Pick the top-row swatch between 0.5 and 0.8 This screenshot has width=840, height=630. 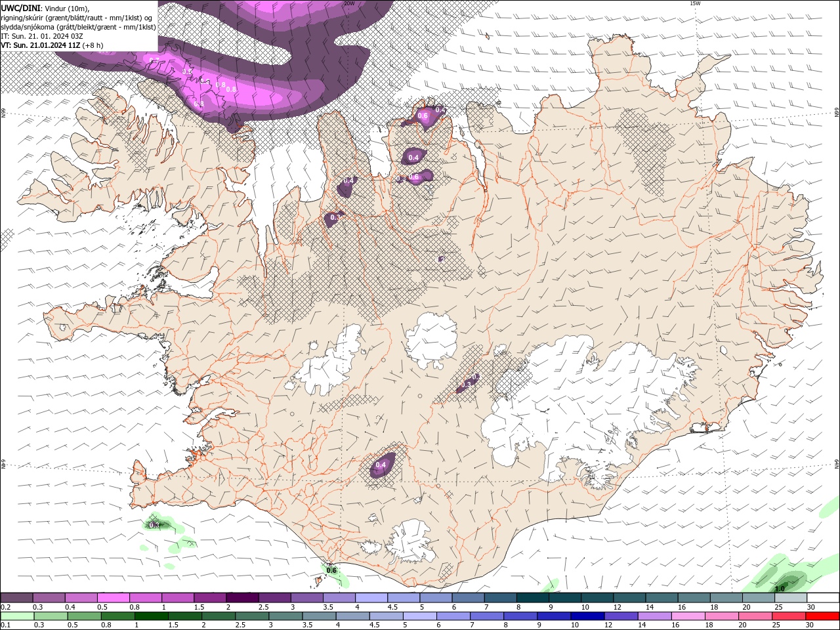[113, 597]
